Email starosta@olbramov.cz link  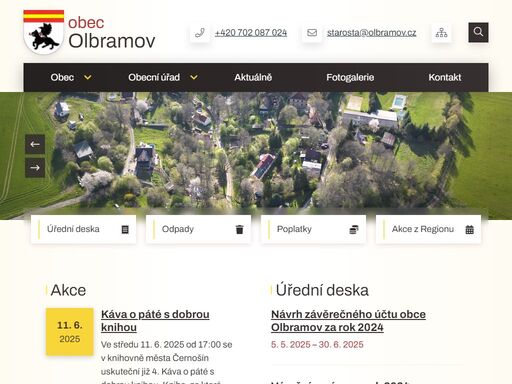tap(372, 33)
